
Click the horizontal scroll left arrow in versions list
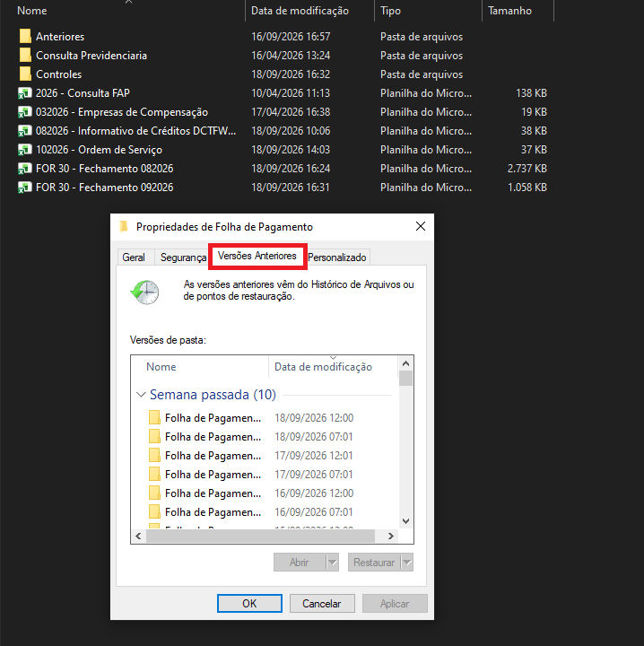click(138, 536)
